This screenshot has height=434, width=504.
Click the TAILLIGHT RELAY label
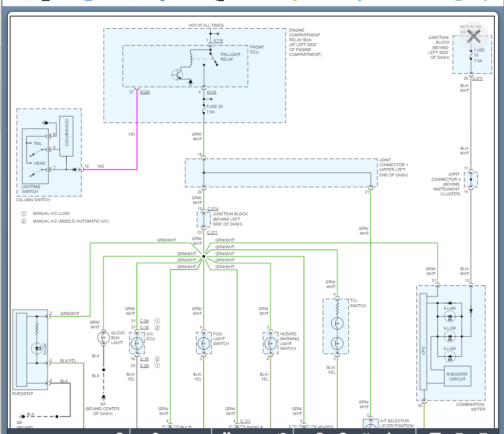[x=230, y=57]
